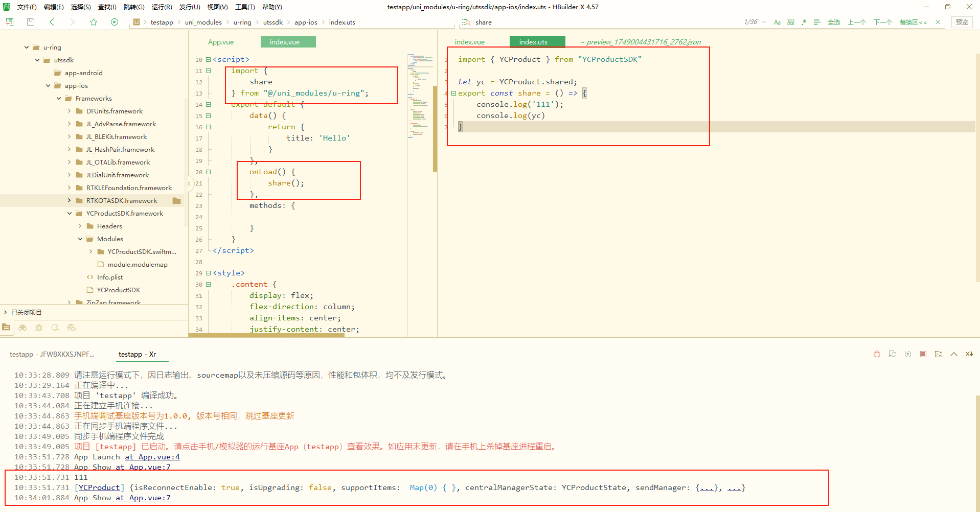Open the cloud globe panel icon
Viewport: 980px width, 512px height.
72,328
